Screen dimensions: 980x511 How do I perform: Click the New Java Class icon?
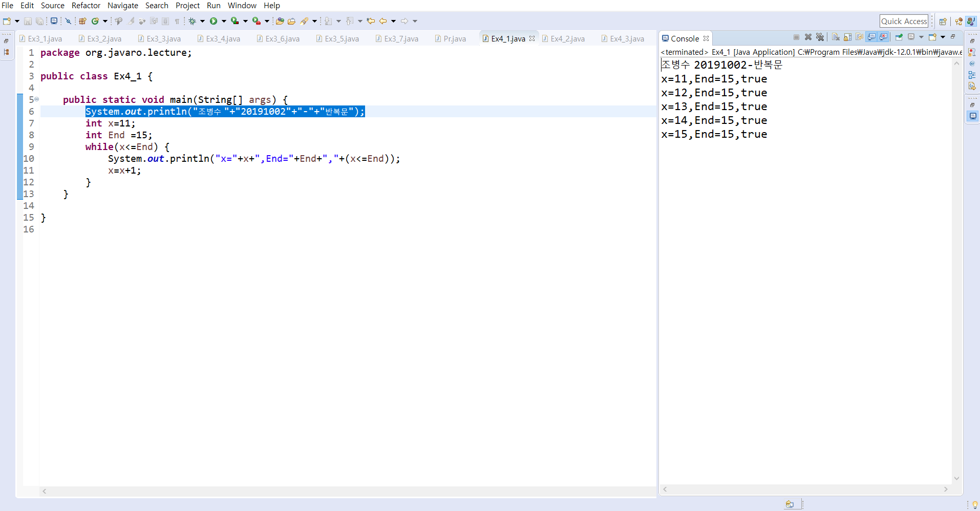(x=95, y=21)
